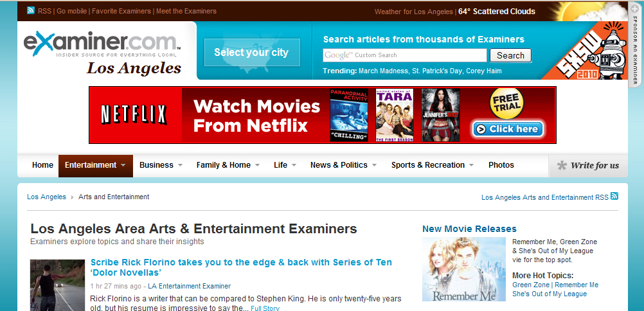Open the Photos menu item
Screen dimensions: 644x311
click(501, 165)
